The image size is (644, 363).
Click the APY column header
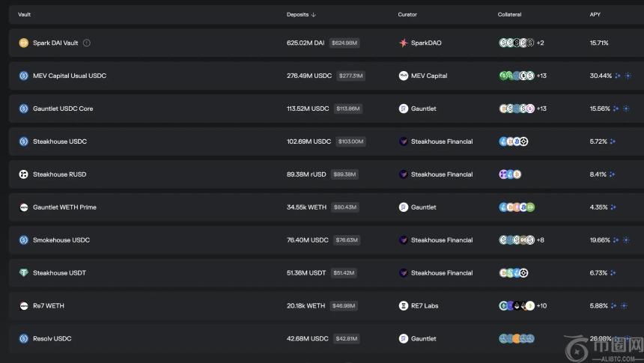pyautogui.click(x=595, y=15)
